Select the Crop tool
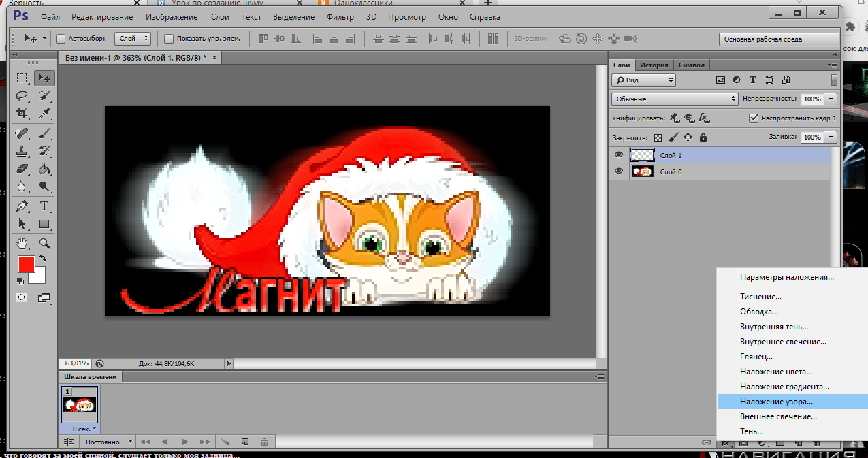Screen dimensions: 868x458 22,114
